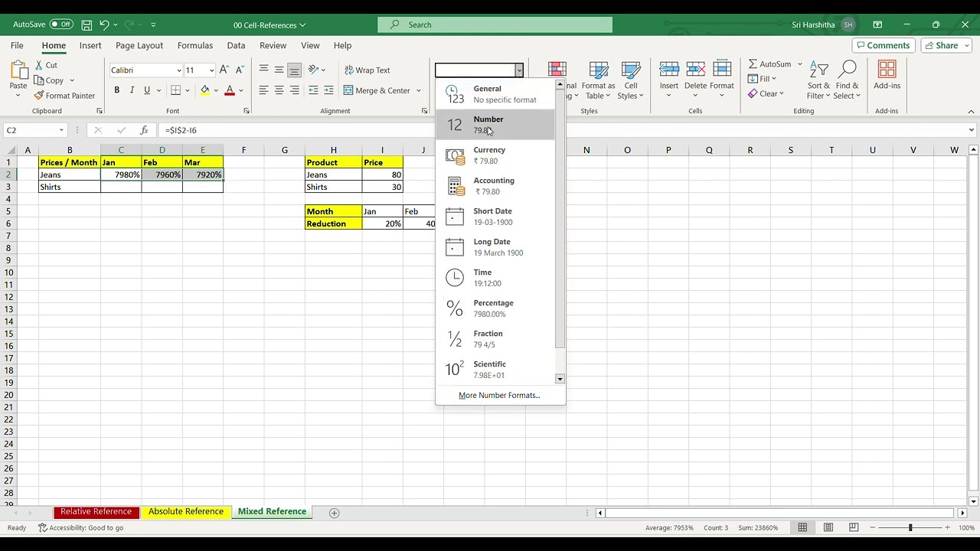Open the Format as Table gallery
This screenshot has width=980, height=551.
[x=598, y=80]
